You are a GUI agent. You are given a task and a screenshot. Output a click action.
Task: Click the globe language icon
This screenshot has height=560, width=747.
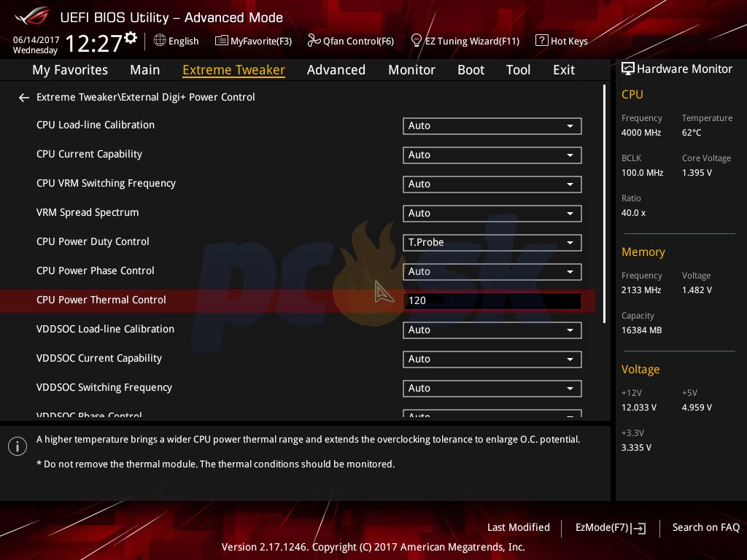point(160,41)
